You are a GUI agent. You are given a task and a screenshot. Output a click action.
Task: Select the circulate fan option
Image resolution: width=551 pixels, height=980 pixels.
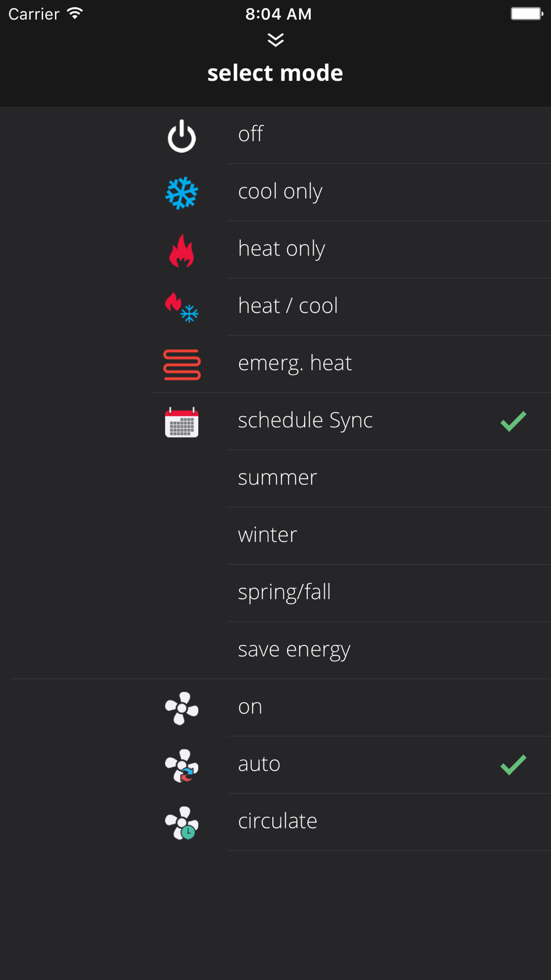278,821
